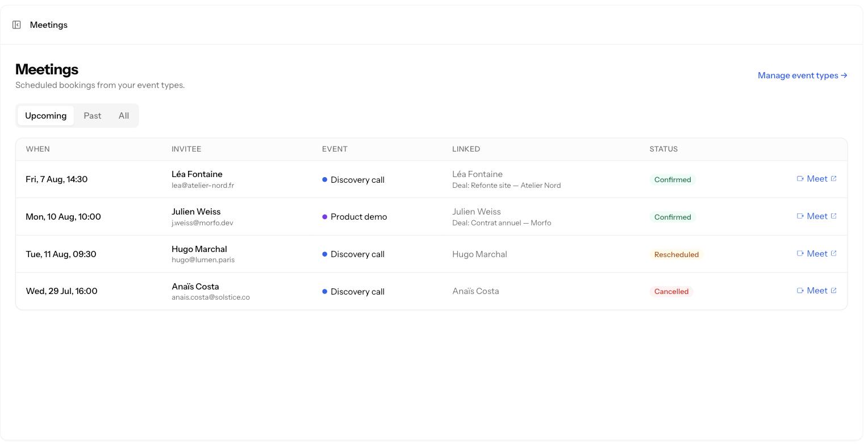Click the Confirmed badge for Léa Fontaine
The image size is (868, 445).
pos(673,180)
